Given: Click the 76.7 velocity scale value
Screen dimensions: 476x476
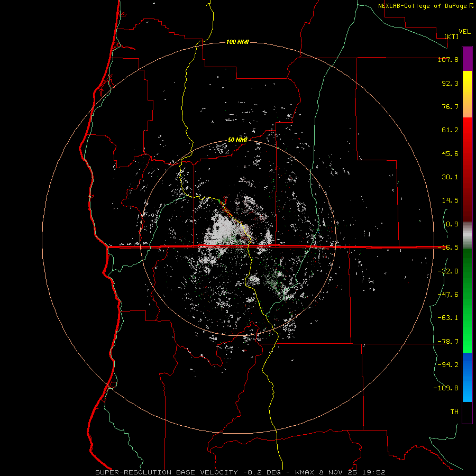Looking at the screenshot, I should (x=450, y=106).
